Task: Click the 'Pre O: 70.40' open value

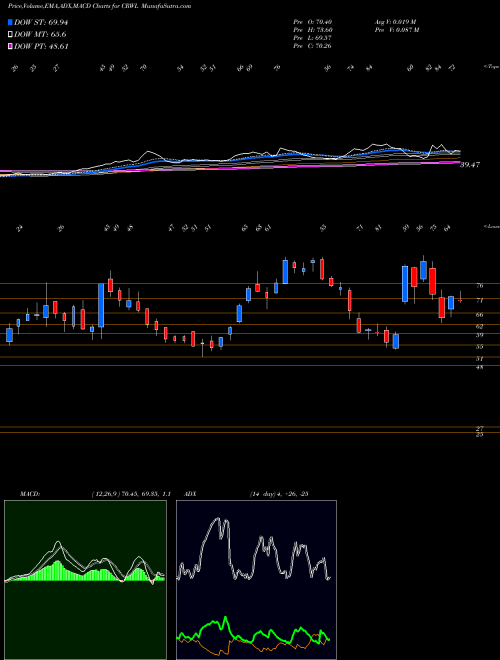Action: point(312,22)
